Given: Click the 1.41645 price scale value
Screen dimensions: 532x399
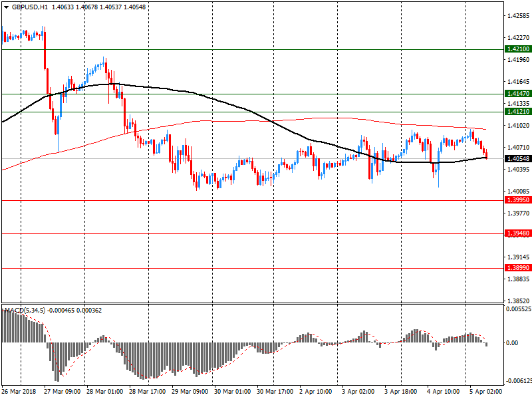Looking at the screenshot, I should coord(519,81).
